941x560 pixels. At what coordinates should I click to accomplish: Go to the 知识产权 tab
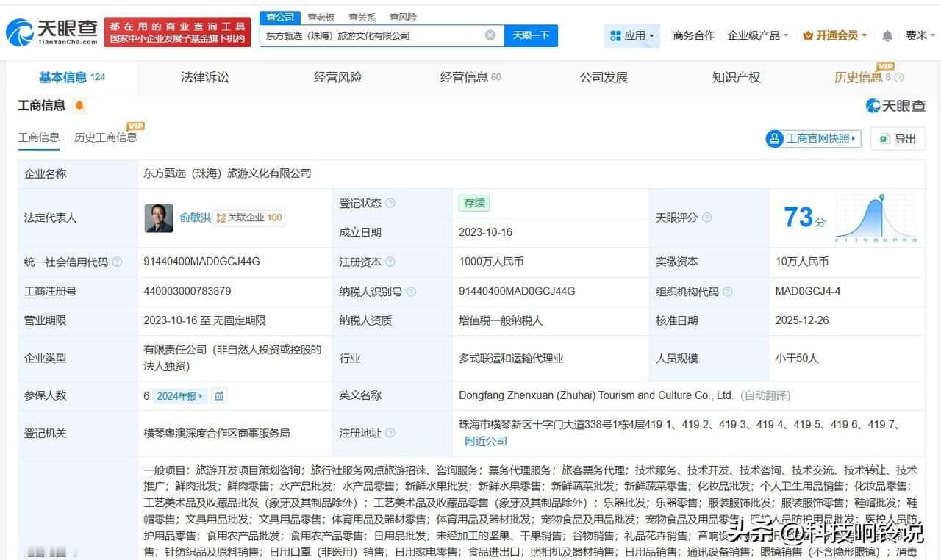click(x=736, y=78)
